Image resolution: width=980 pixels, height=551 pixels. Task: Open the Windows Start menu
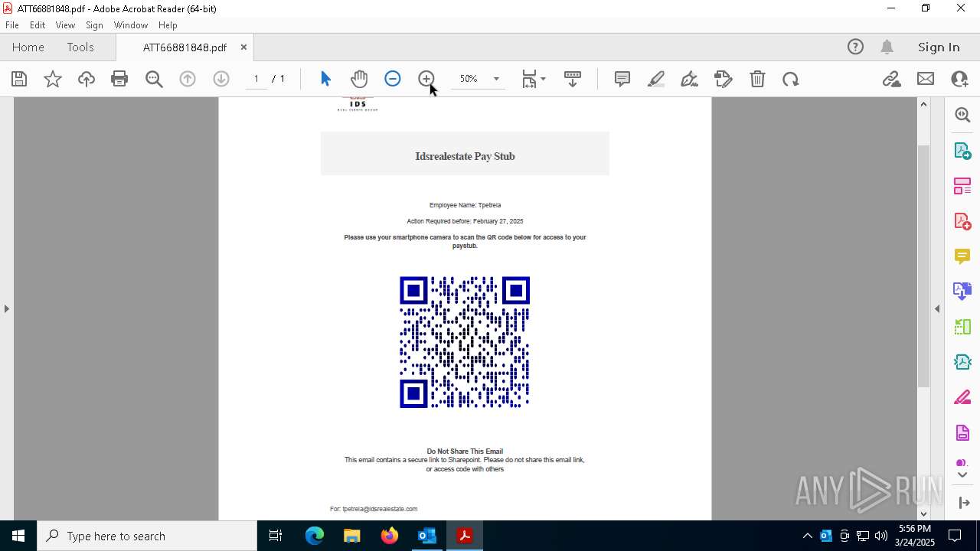(x=18, y=536)
